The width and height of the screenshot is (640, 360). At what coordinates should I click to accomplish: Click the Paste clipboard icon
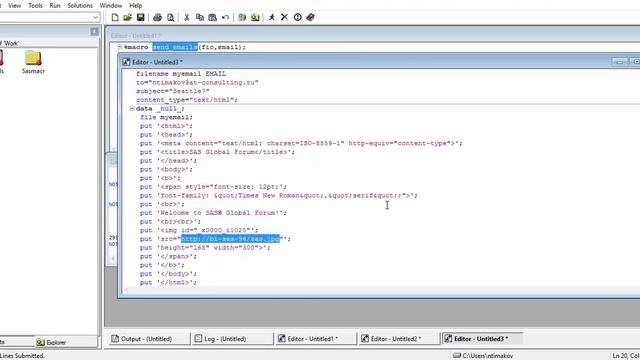pyautogui.click(x=212, y=17)
